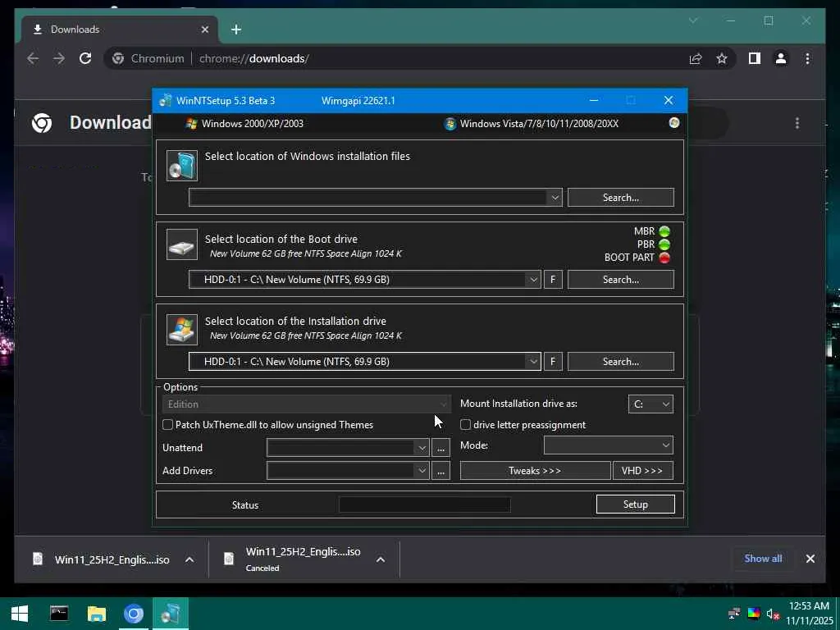Click the PBR green status light
Viewport: 840px width, 630px height.
[x=664, y=244]
